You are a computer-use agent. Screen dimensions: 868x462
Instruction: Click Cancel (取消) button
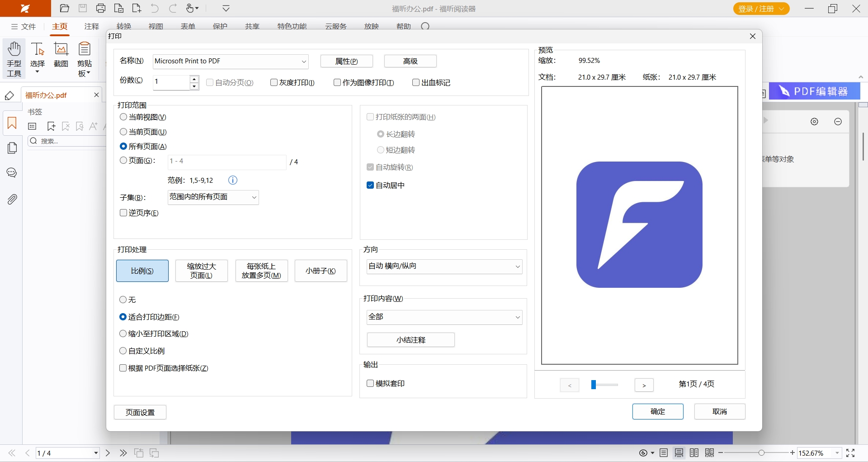tap(720, 411)
